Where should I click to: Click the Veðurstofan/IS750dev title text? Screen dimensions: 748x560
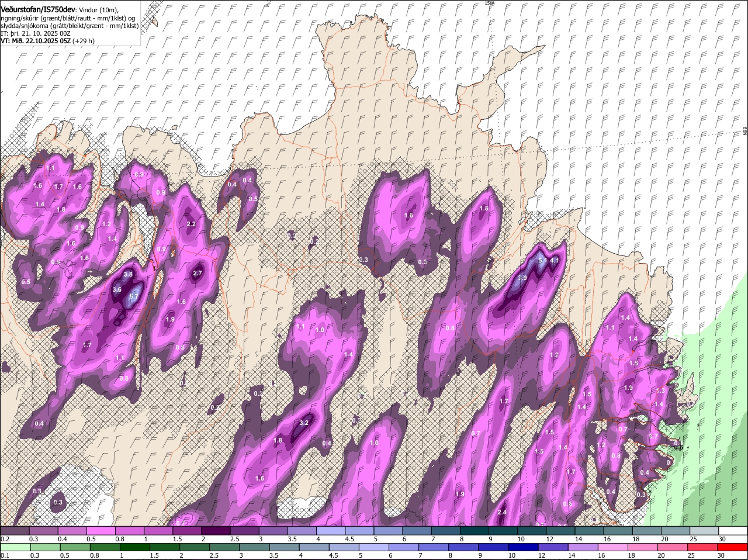(38, 9)
